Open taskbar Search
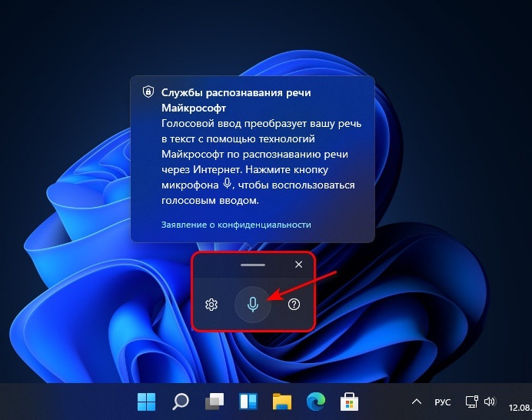Viewport: 532px width, 420px height. [180, 402]
